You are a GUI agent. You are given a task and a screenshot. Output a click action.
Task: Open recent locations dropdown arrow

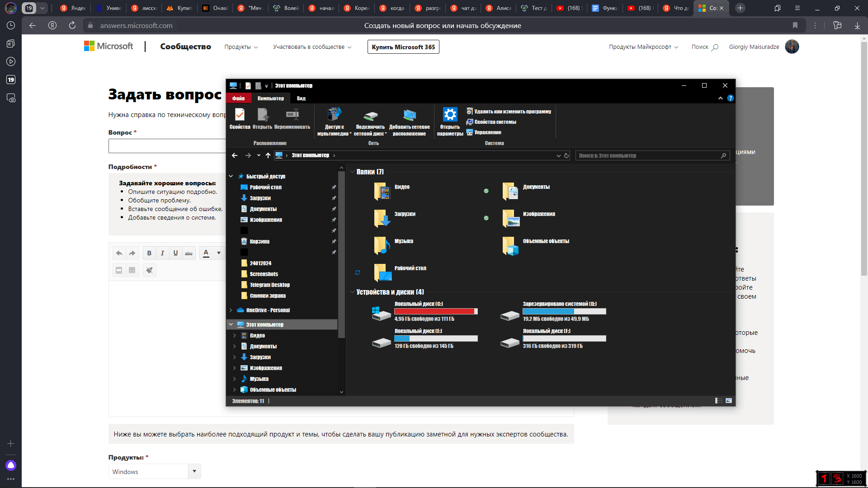point(259,155)
